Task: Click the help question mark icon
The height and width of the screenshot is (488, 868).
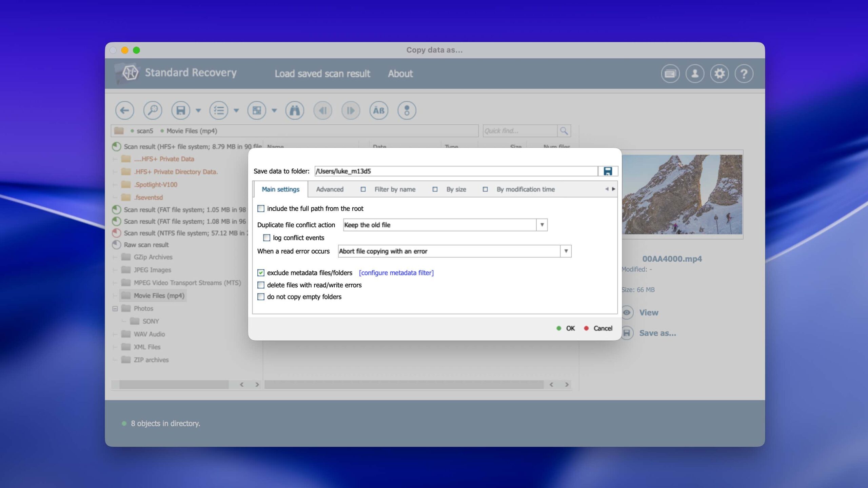Action: coord(744,74)
